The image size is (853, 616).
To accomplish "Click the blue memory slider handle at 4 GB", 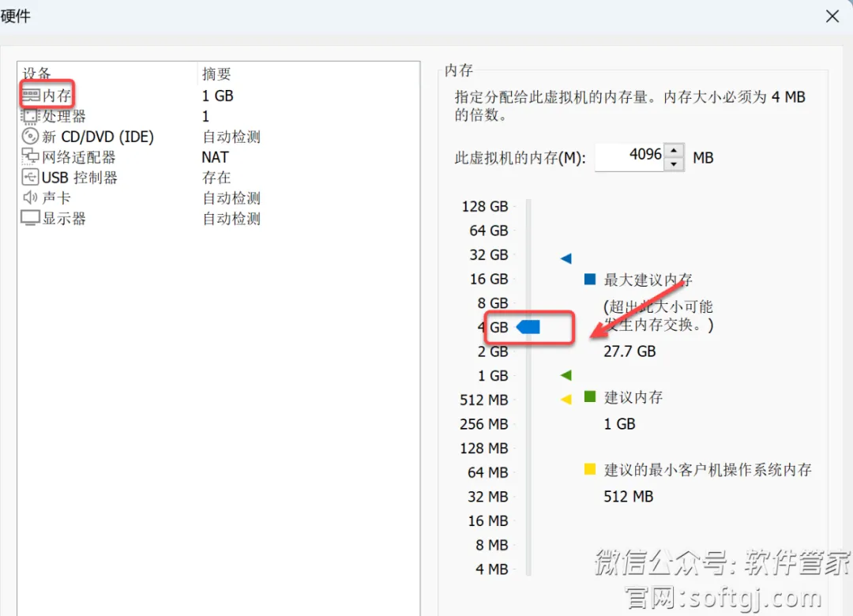I will [528, 327].
